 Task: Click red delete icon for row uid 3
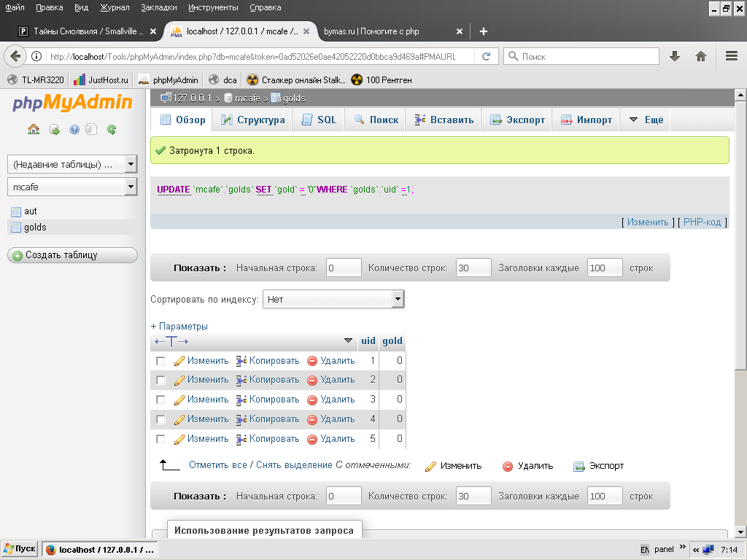312,400
